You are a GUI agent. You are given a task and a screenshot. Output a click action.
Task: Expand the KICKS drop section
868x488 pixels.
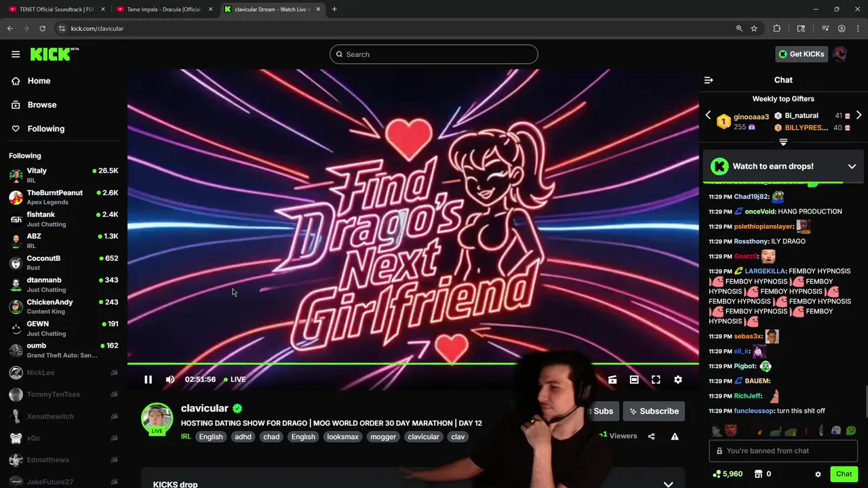(x=668, y=484)
